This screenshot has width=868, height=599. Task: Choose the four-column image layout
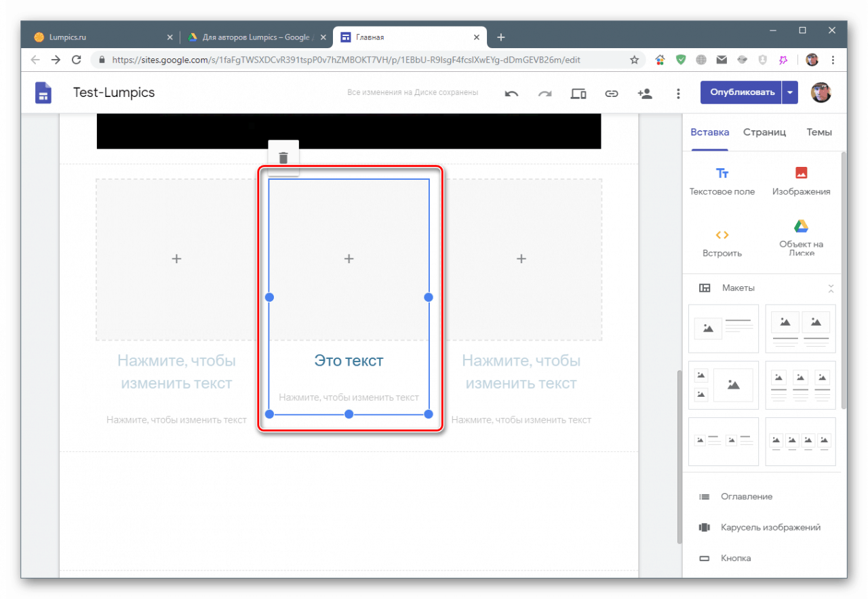tap(800, 442)
